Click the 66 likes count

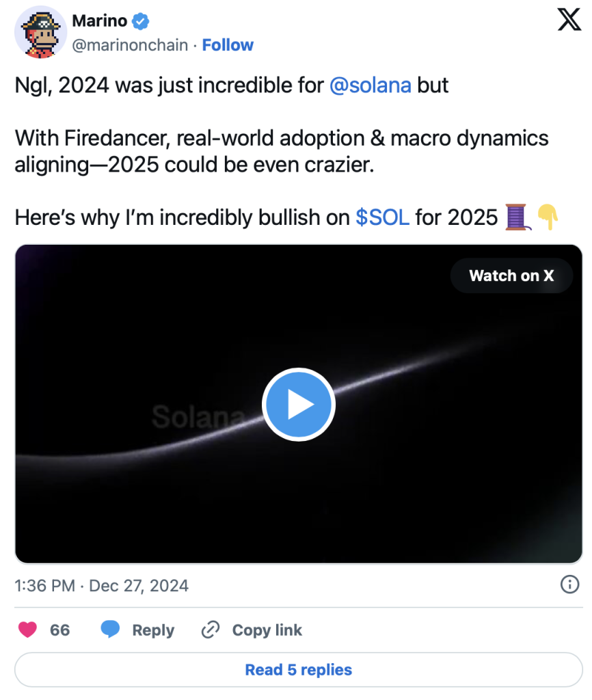60,630
